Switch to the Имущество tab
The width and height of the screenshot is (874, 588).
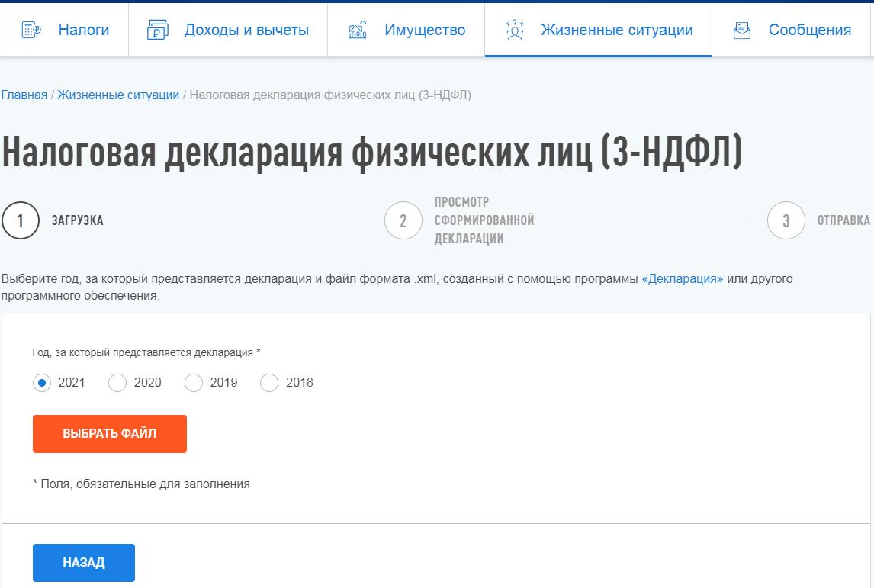tap(424, 31)
